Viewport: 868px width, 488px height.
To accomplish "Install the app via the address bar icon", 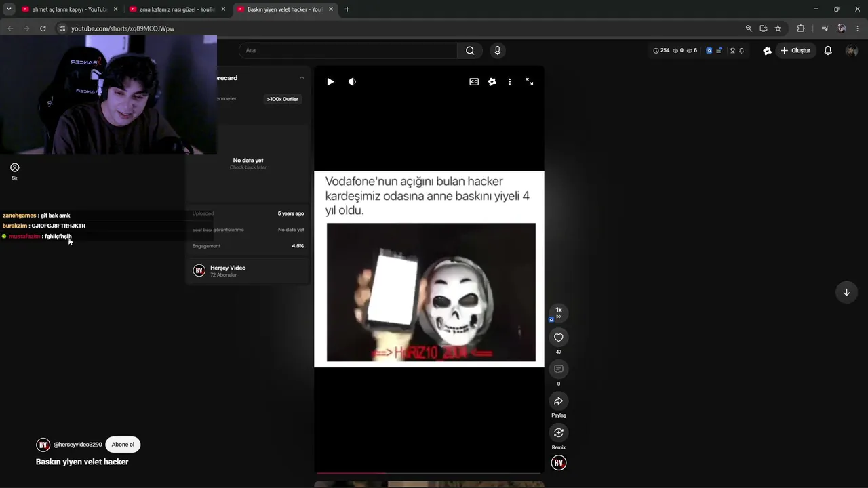I will coord(764,28).
